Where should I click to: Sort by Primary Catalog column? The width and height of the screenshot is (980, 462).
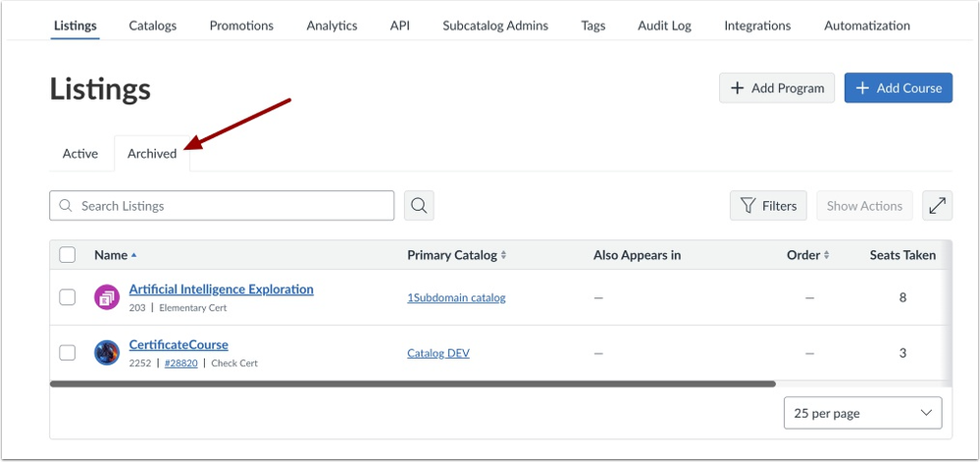point(457,255)
